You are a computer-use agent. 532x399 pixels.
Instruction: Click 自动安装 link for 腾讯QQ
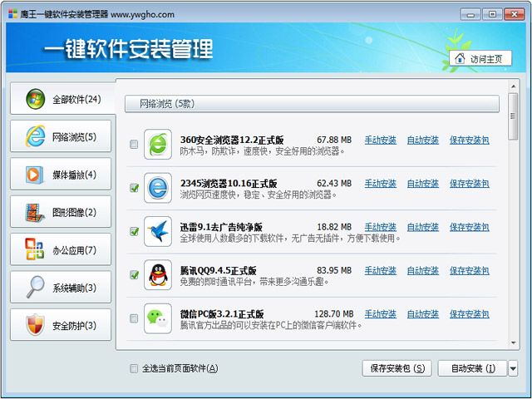click(x=423, y=270)
